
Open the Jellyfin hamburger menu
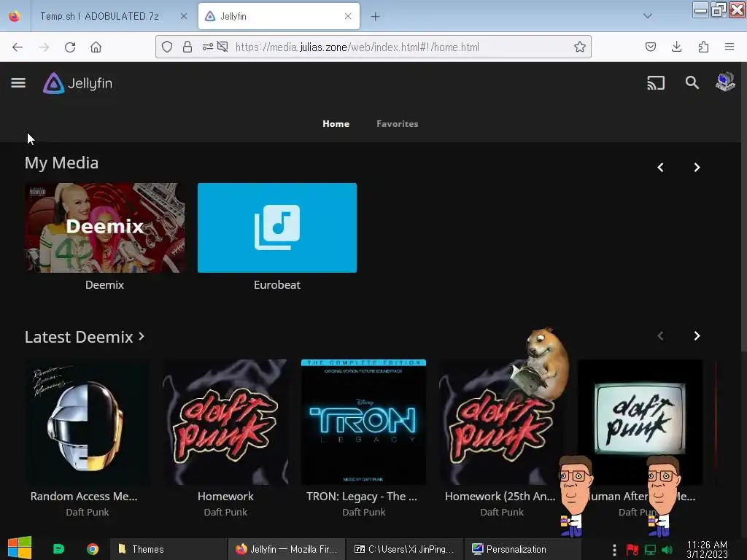tap(18, 83)
